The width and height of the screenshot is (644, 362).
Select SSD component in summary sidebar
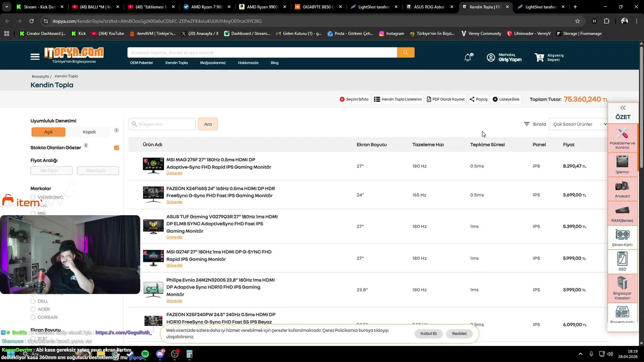click(x=622, y=262)
